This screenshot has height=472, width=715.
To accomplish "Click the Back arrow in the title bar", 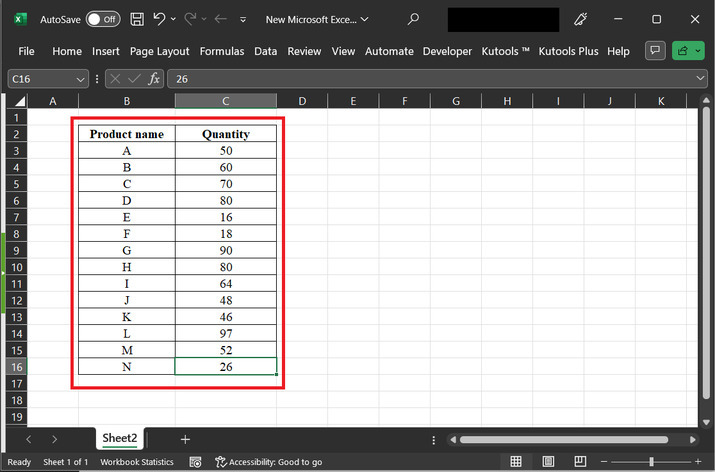I will pos(221,19).
